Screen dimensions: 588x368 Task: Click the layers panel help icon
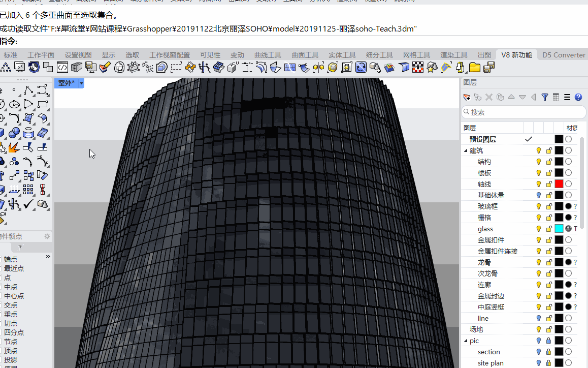(x=578, y=97)
